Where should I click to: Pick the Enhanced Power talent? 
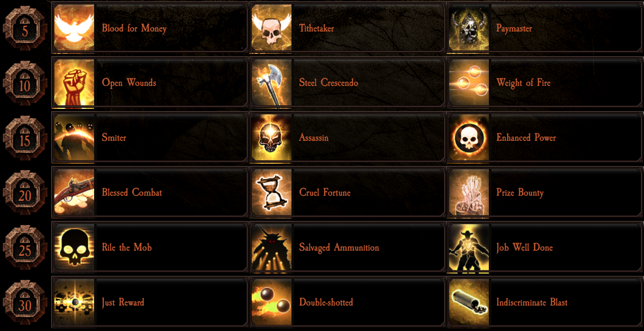[x=545, y=138]
